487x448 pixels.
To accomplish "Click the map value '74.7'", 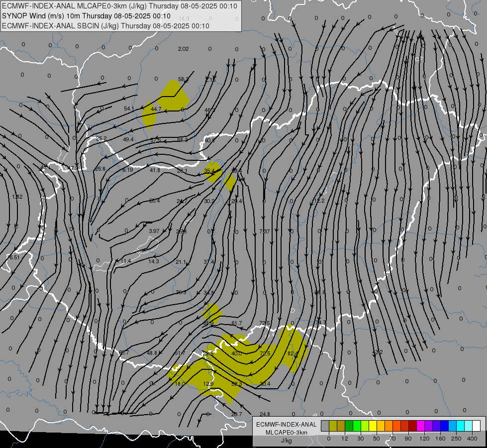I will pyautogui.click(x=320, y=323).
